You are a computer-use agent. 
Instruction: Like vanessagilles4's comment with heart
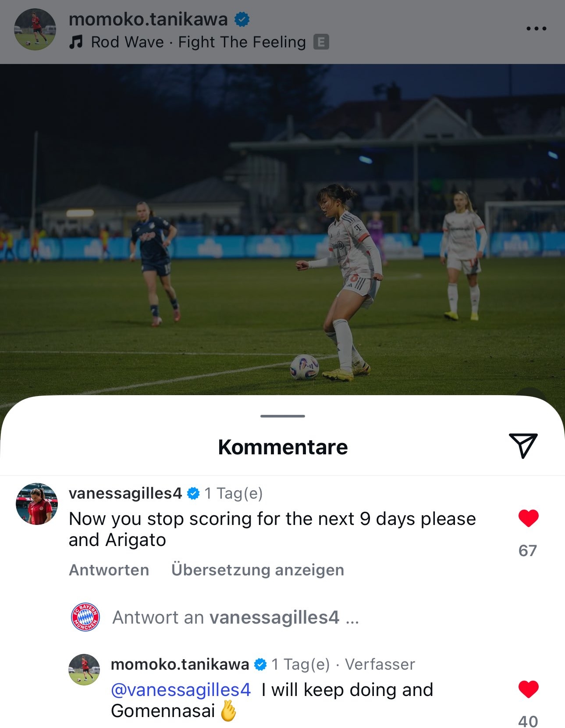pos(528,518)
